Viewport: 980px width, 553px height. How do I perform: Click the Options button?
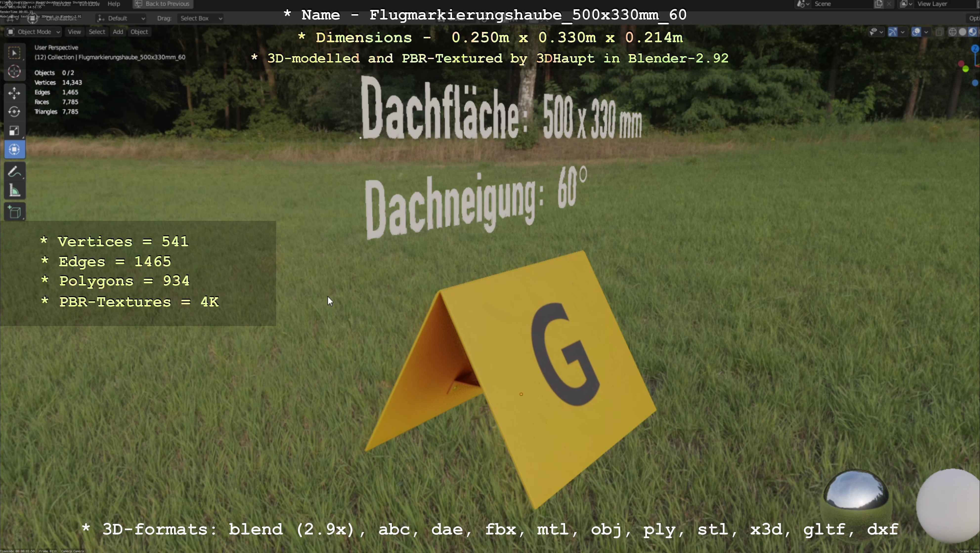973,18
